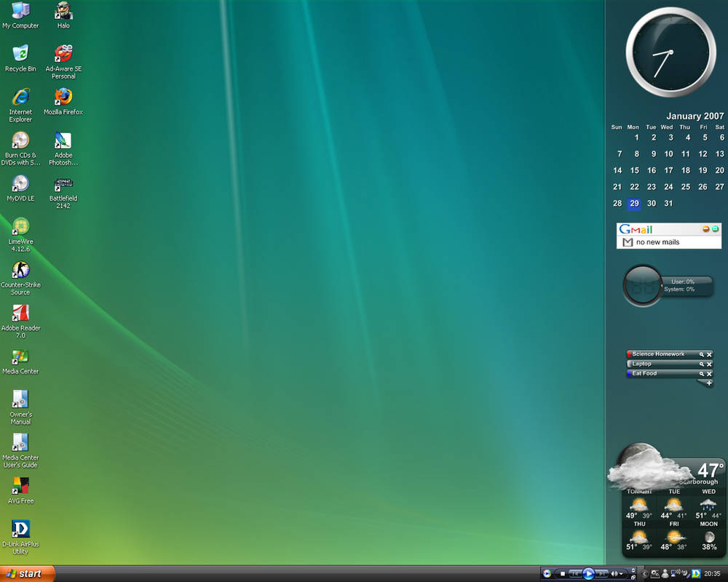This screenshot has width=728, height=582.
Task: Open the Eat Food note
Action: click(644, 373)
